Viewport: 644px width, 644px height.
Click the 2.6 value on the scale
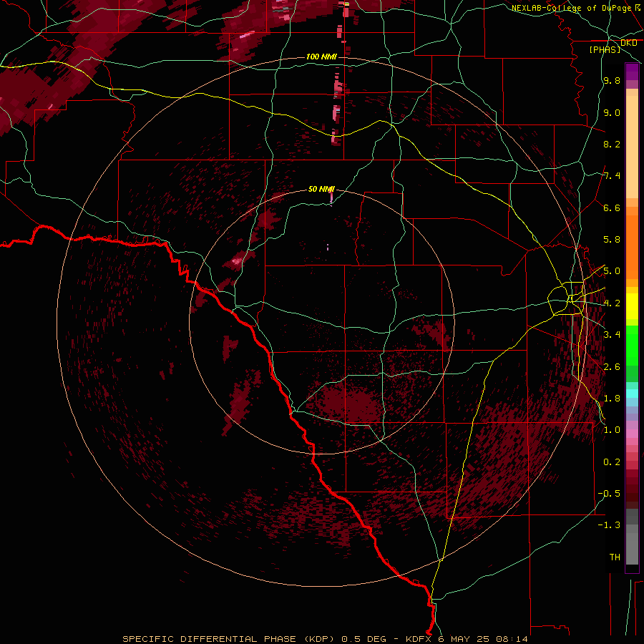(x=612, y=367)
